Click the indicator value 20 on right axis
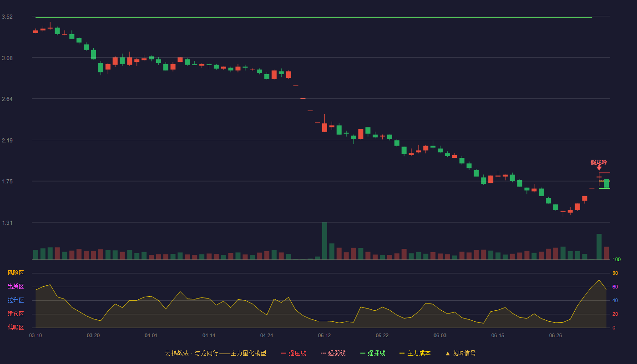 coord(615,314)
